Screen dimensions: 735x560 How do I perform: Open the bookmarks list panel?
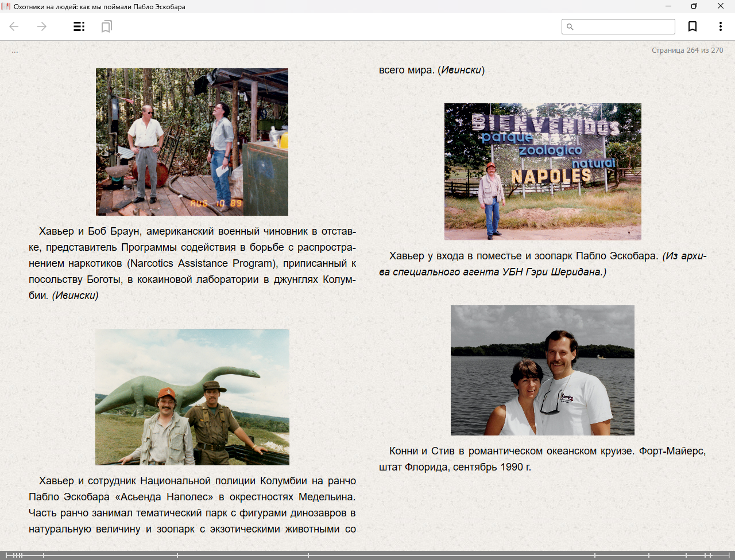coord(106,26)
